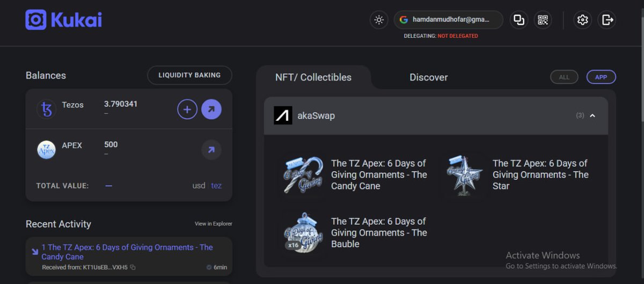Collapse the akaSwap collection chevron
644x284 pixels.
point(592,115)
